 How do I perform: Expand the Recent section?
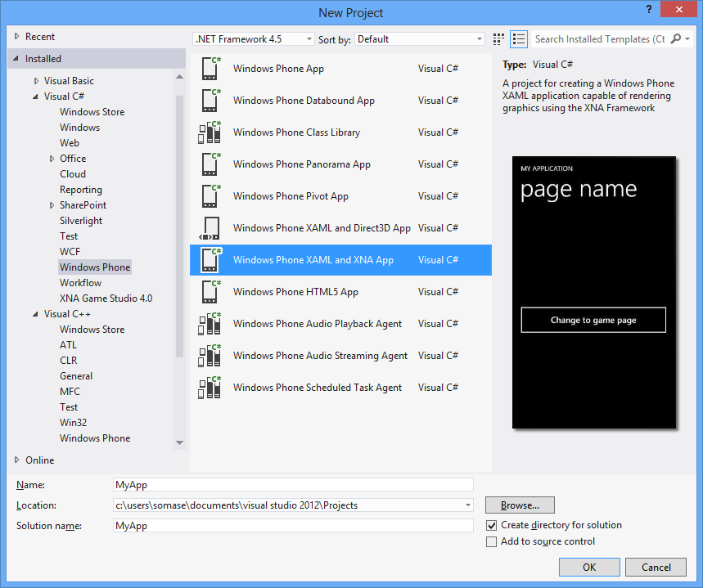tap(16, 36)
